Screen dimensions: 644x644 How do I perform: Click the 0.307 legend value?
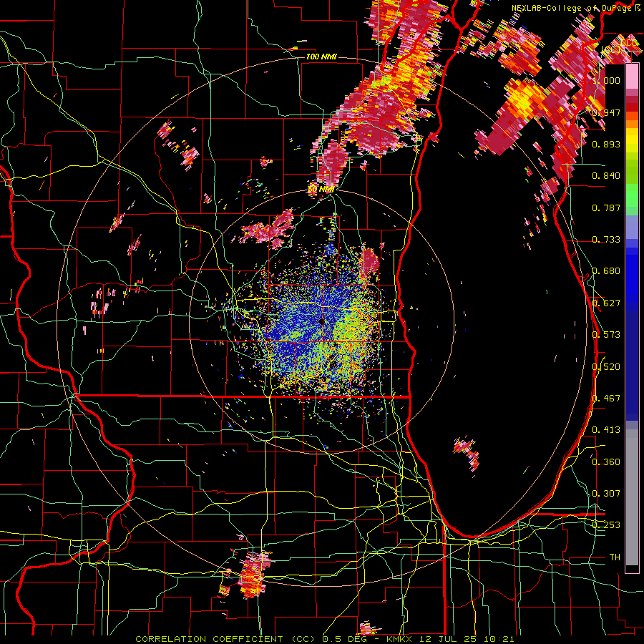[x=606, y=493]
